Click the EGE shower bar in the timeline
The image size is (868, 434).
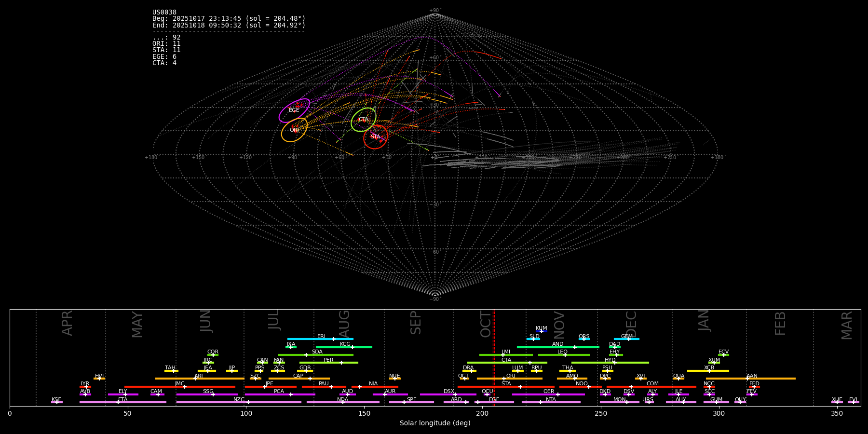pyautogui.click(x=495, y=402)
